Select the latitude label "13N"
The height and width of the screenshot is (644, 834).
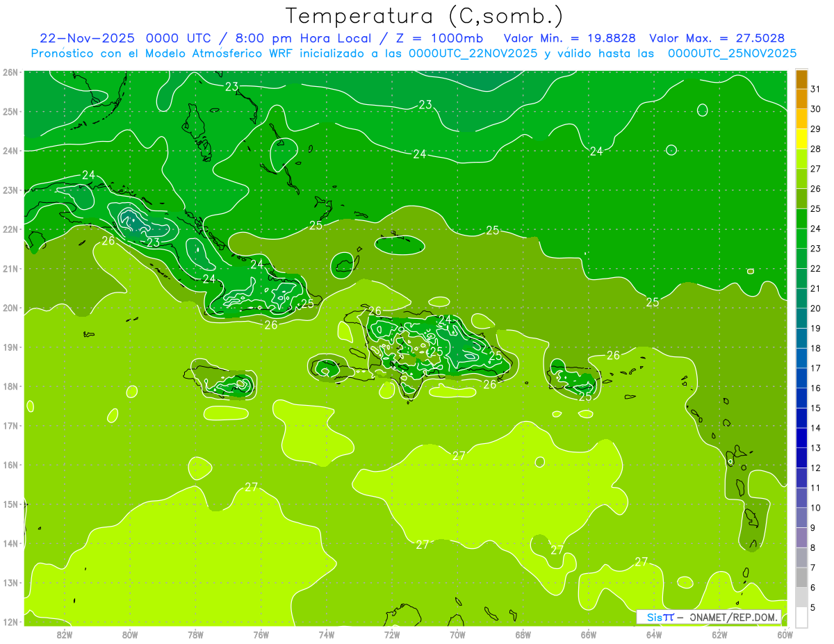click(x=10, y=583)
